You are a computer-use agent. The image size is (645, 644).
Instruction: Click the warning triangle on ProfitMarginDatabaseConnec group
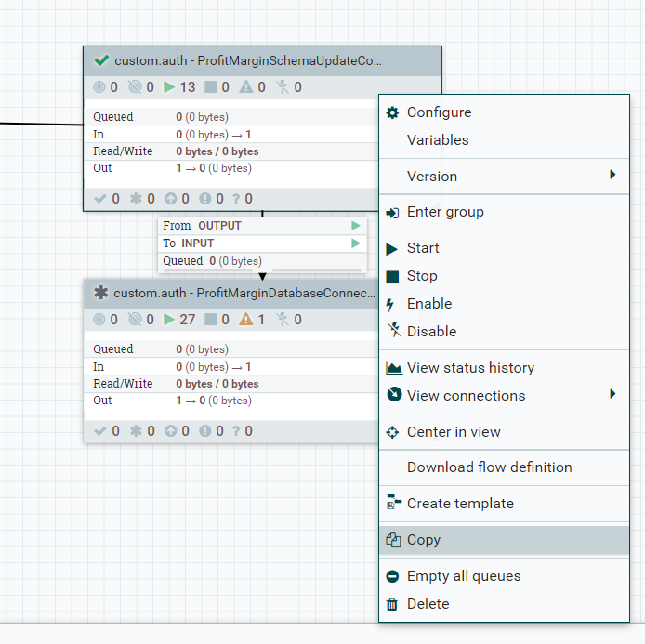246,320
